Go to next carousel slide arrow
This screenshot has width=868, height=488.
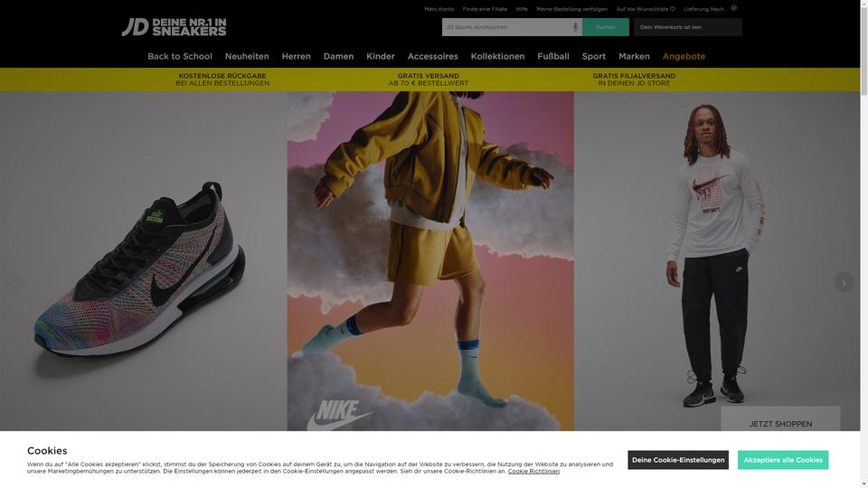point(843,283)
